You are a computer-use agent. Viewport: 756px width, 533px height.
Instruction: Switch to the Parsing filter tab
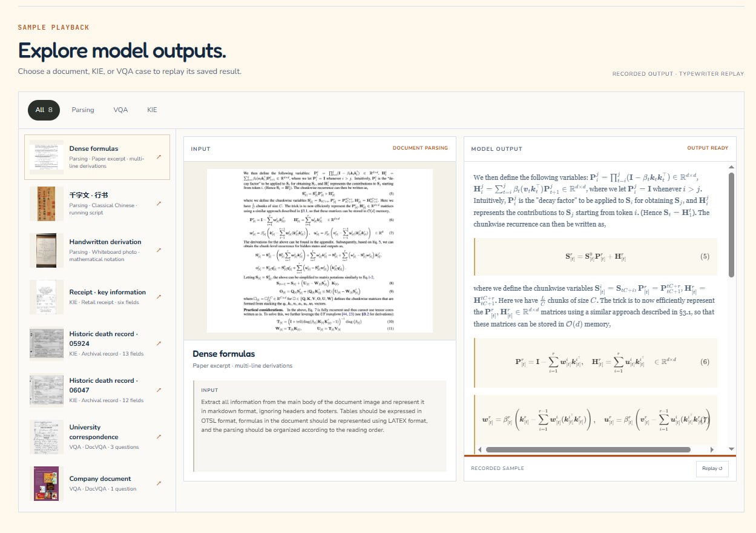coord(83,110)
